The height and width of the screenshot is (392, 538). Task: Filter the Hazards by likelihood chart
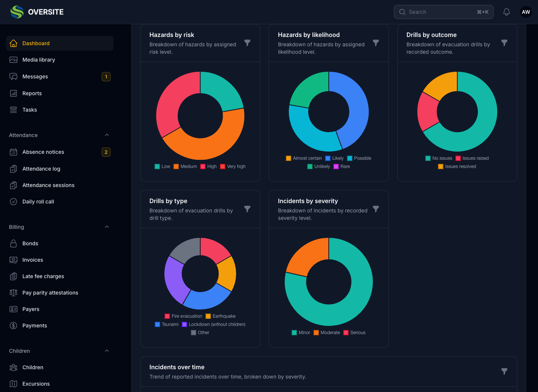point(376,43)
